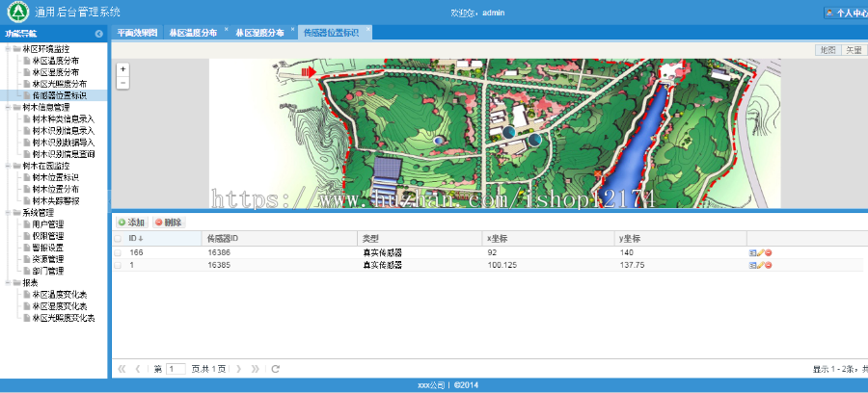
Task: Open 树木识别信息录入 in the sidebar
Action: click(63, 131)
